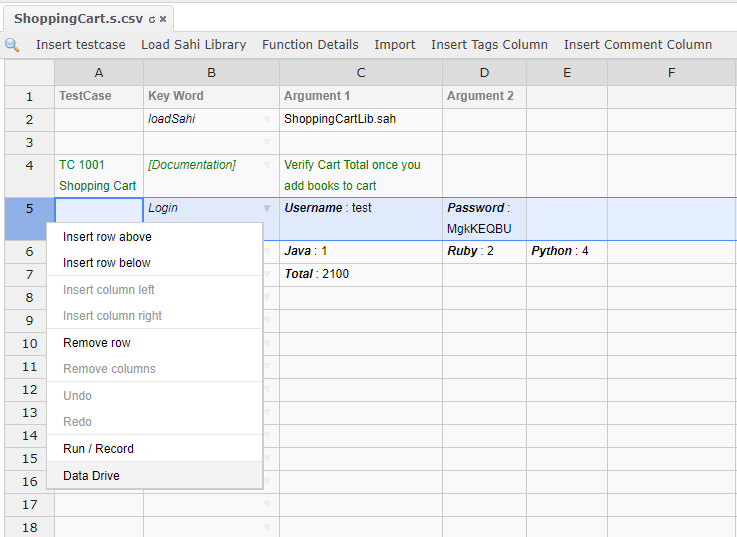Click Insert testcase in toolbar
This screenshot has width=737, height=537.
pos(81,45)
